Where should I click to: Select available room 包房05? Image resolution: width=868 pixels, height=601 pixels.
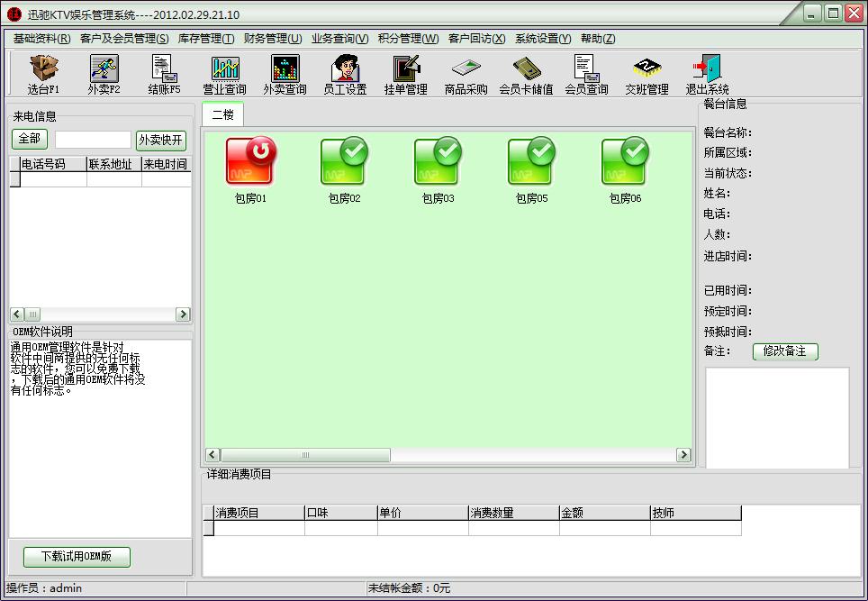coord(531,170)
